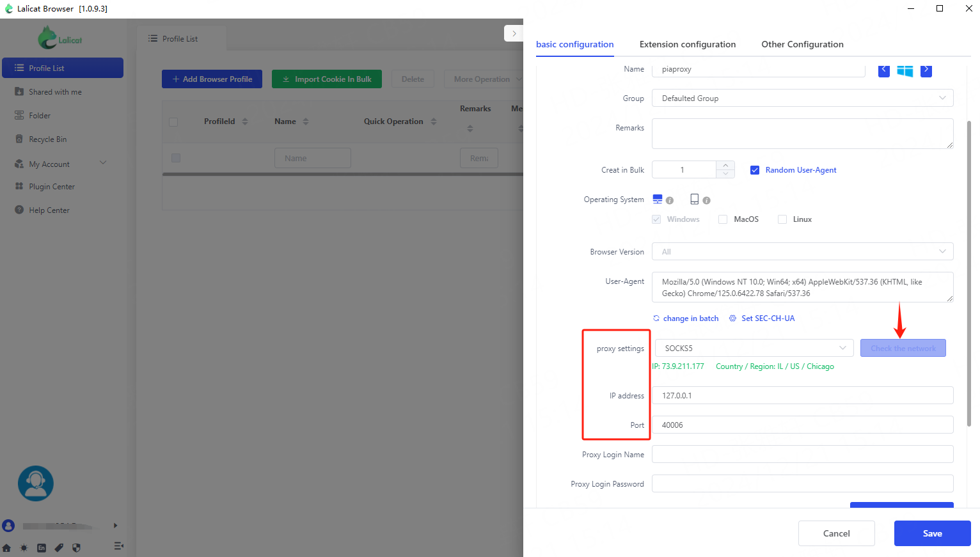Click the change in batch link

point(690,318)
